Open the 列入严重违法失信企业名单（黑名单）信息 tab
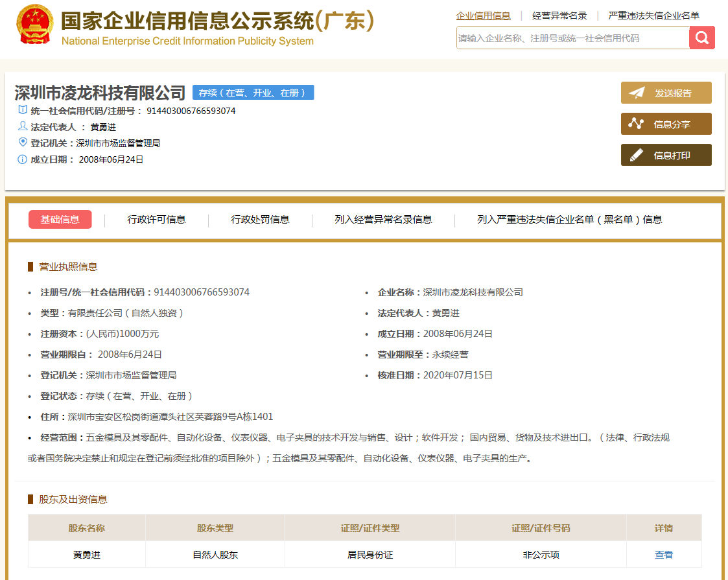The image size is (728, 580). click(570, 220)
